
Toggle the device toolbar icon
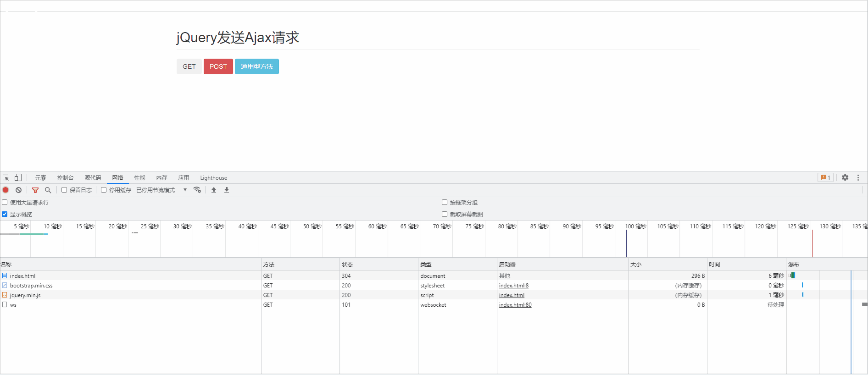click(x=18, y=178)
